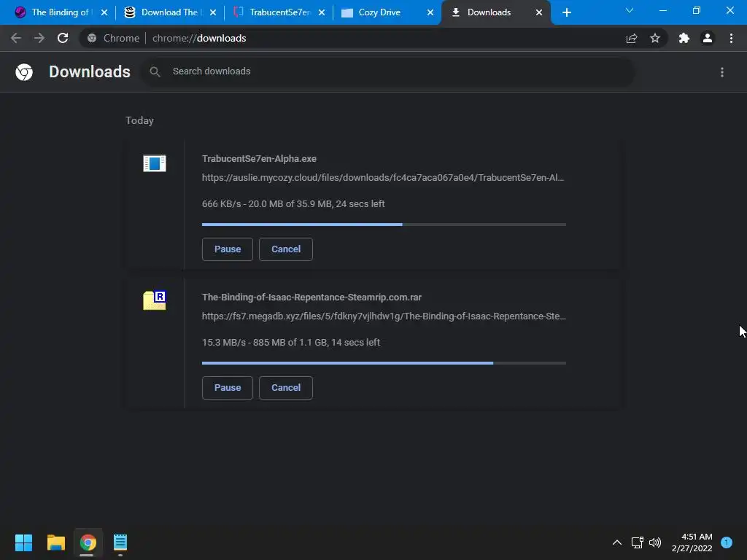Pause the TrabucentSe7en-Alpha.exe download
This screenshot has width=747, height=560.
[228, 249]
